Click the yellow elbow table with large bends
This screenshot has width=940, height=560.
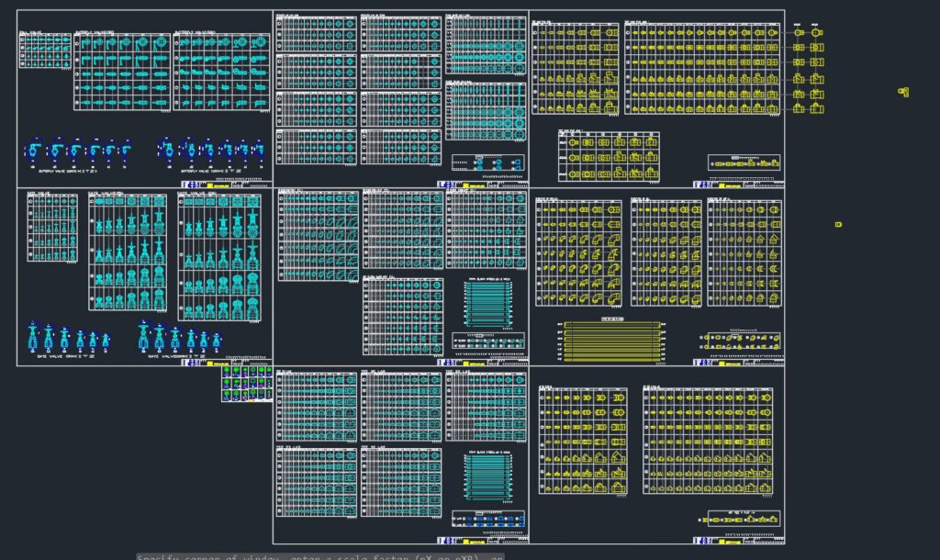point(578,253)
